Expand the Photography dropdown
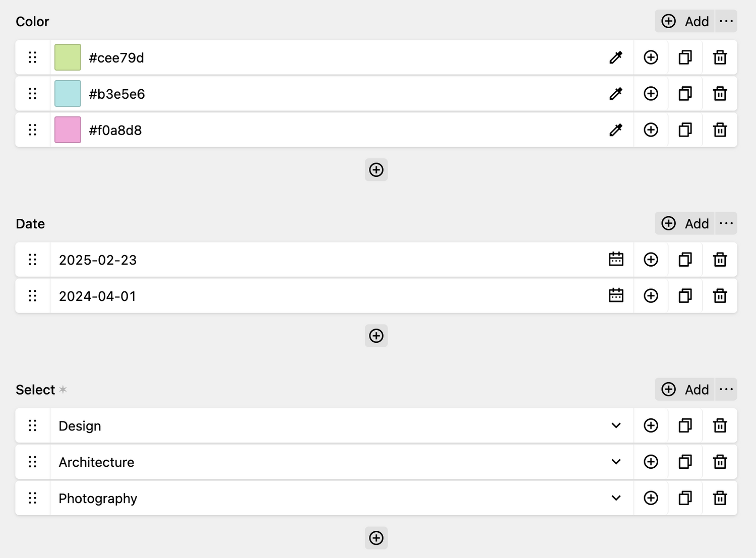Viewport: 756px width, 558px height. (616, 498)
